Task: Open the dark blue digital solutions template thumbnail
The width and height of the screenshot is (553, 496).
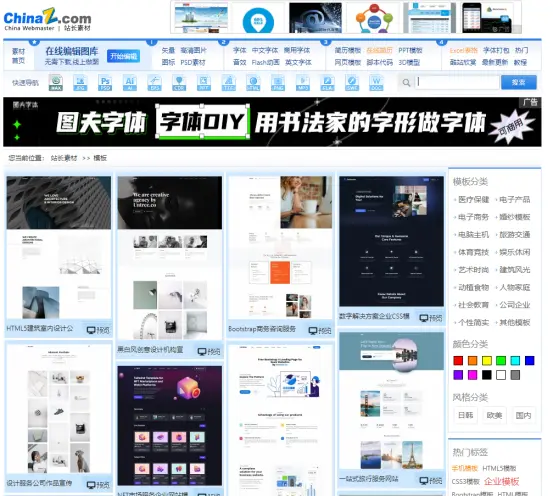Action: tap(391, 241)
